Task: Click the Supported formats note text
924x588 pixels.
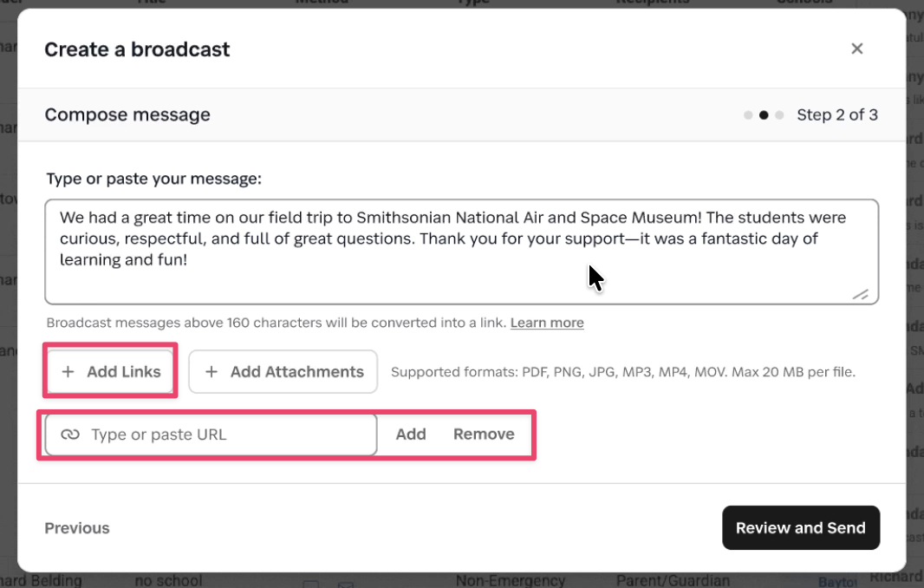Action: coord(622,372)
